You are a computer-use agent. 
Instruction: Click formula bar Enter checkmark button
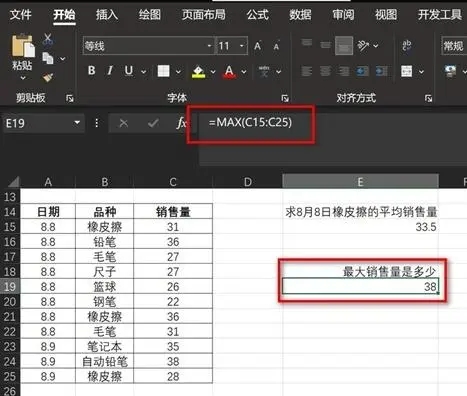[x=153, y=123]
